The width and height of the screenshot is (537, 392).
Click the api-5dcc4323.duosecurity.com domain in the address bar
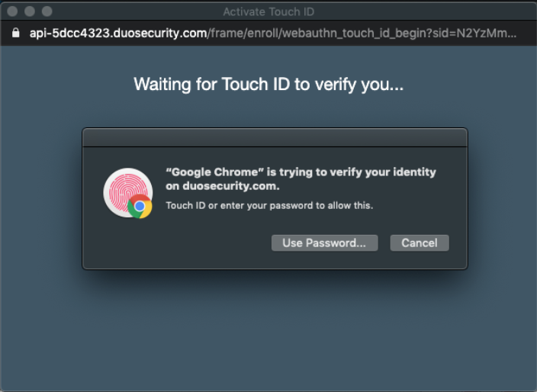click(118, 34)
